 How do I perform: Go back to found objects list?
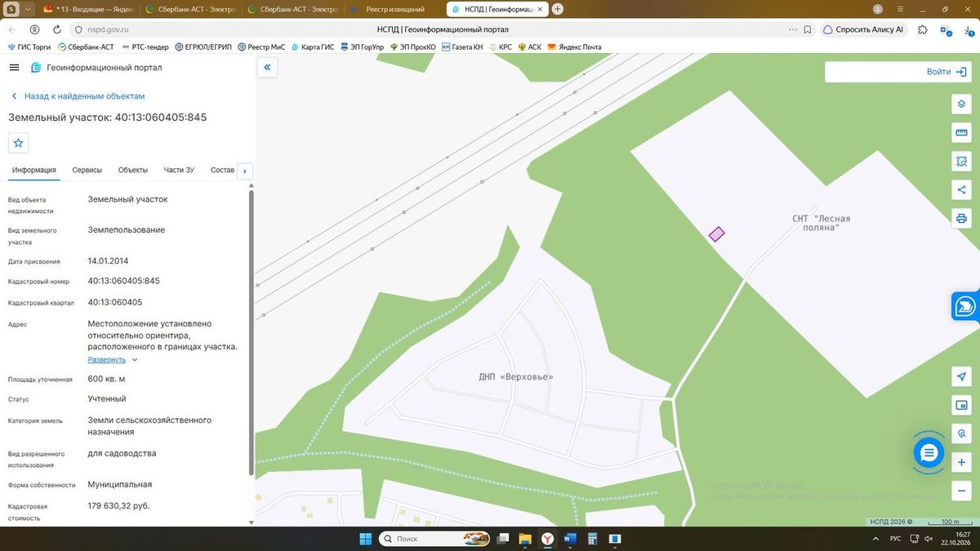click(78, 96)
